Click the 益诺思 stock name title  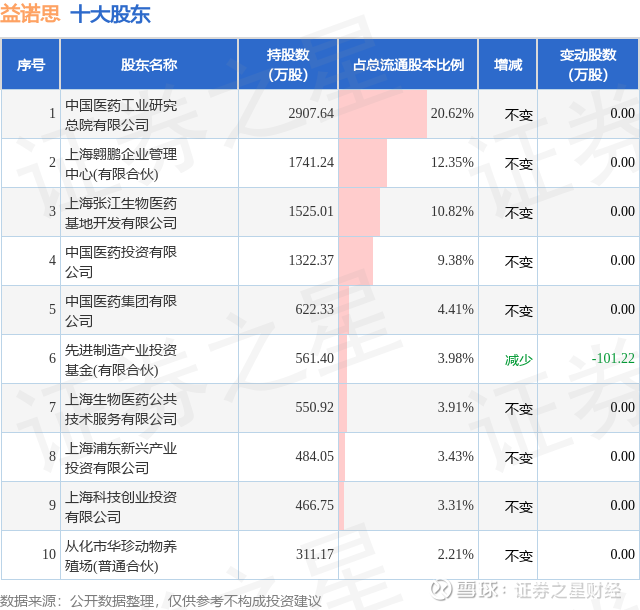pos(30,14)
